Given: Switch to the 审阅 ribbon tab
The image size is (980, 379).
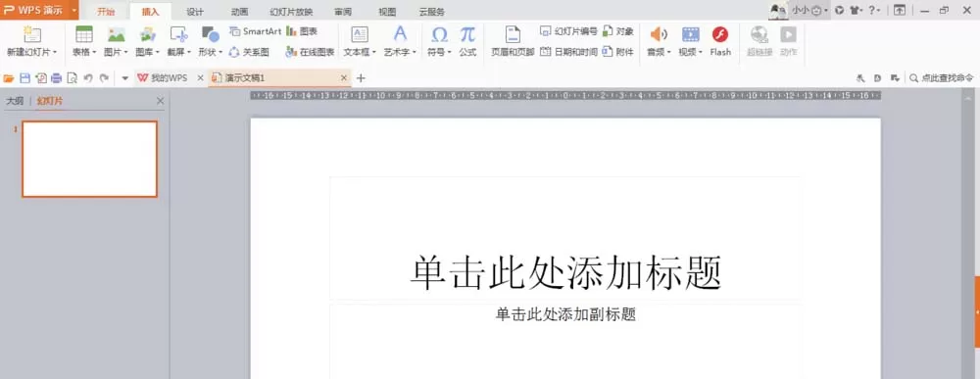Looking at the screenshot, I should (x=342, y=12).
